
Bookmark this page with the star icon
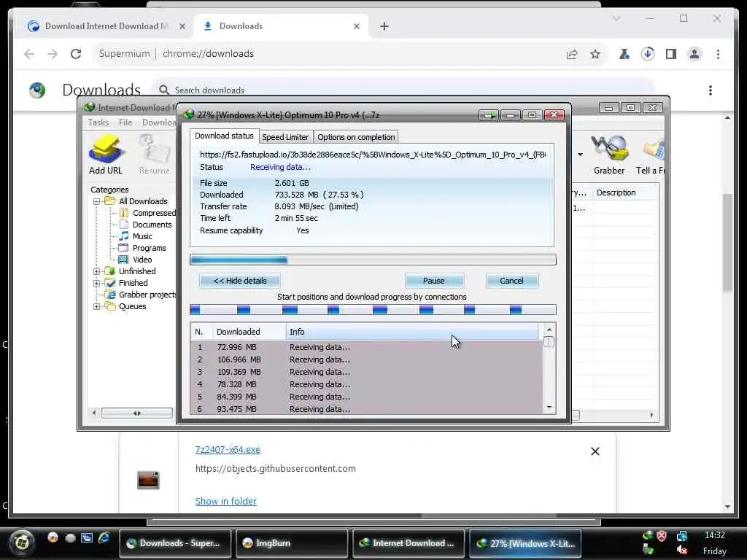pyautogui.click(x=595, y=54)
